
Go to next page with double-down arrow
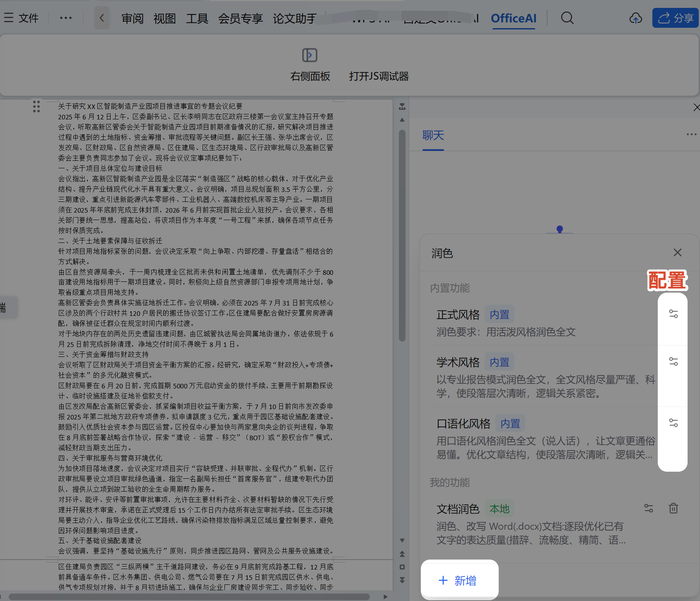coord(402,580)
